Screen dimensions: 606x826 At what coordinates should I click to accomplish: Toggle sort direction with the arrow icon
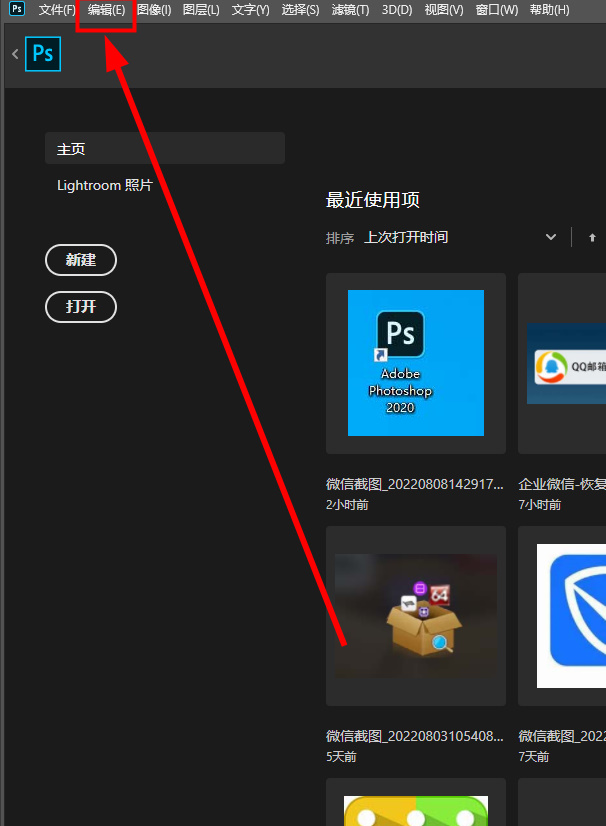(592, 238)
